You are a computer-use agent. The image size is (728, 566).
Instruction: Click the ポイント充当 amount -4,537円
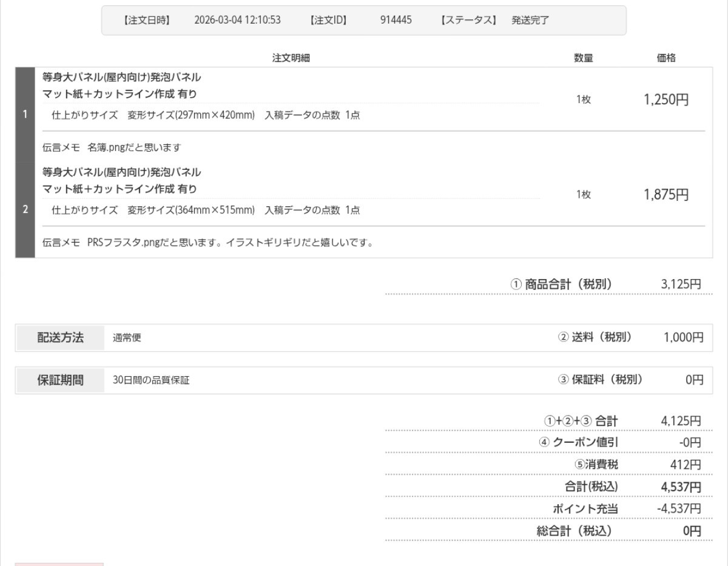coord(679,508)
